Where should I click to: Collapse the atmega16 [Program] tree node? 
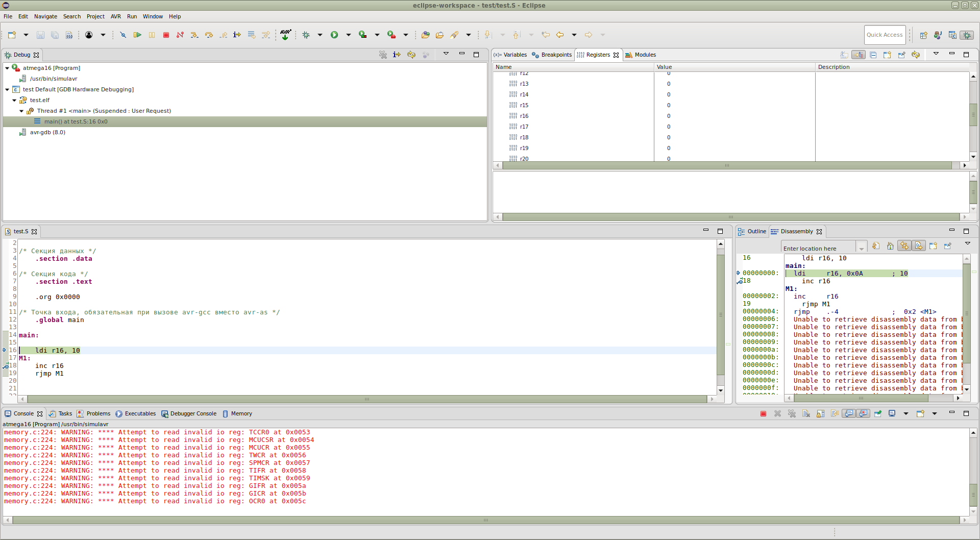pyautogui.click(x=7, y=68)
